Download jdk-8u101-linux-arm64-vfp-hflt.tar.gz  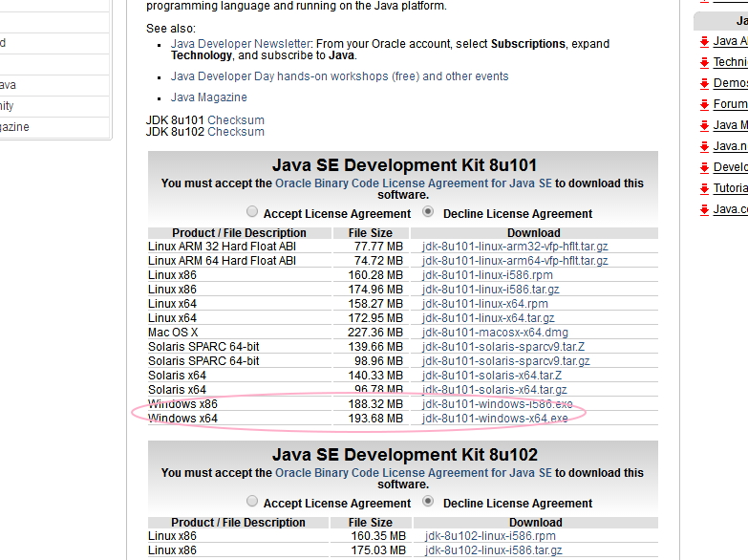click(x=515, y=261)
